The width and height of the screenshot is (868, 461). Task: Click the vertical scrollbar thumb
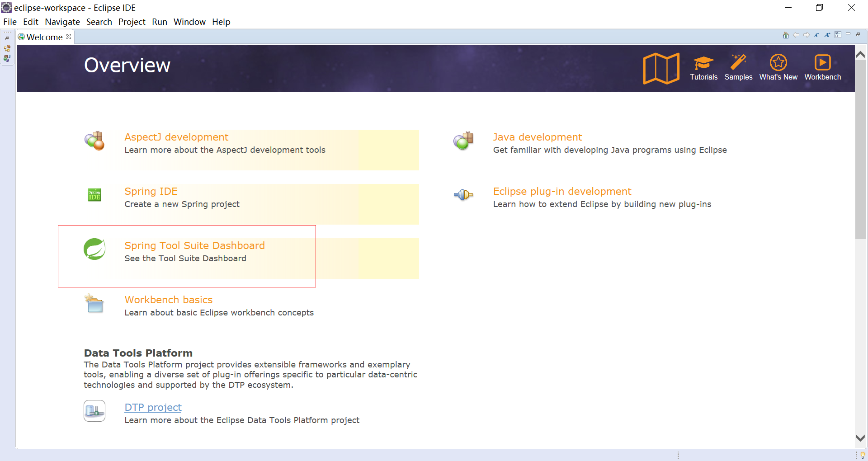861,149
